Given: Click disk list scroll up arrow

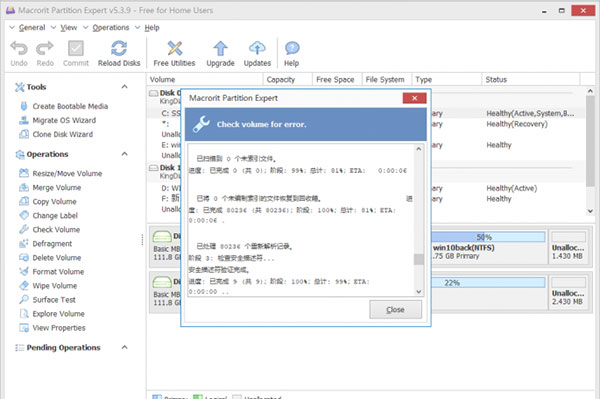Looking at the screenshot, I should 590,91.
